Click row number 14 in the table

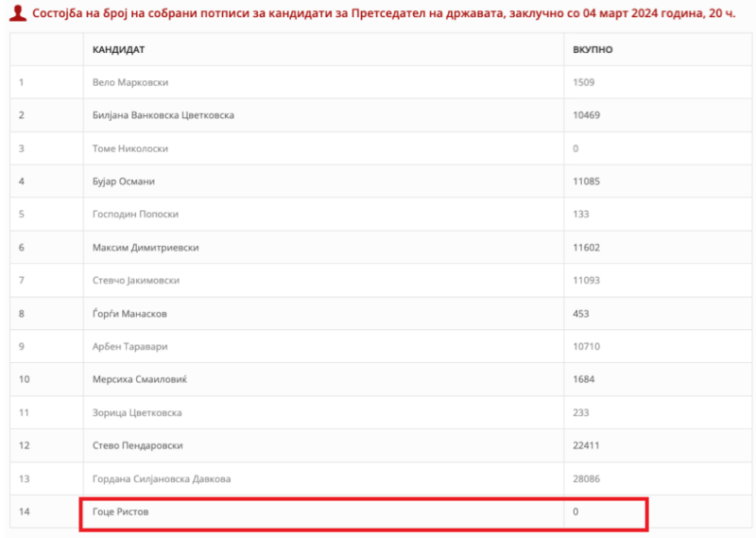point(24,512)
